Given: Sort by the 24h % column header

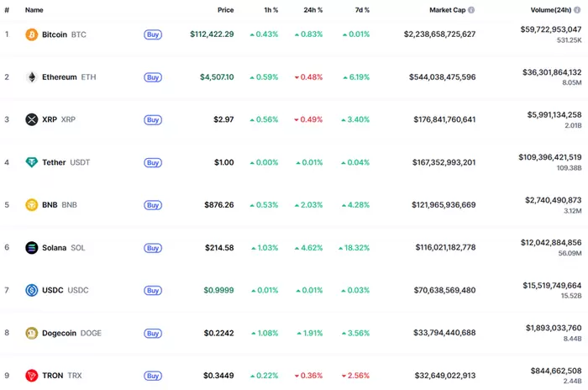Looking at the screenshot, I should [x=314, y=10].
